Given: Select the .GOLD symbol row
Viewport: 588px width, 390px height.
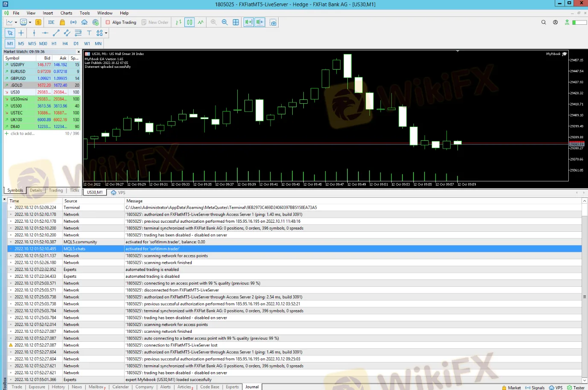Looking at the screenshot, I should tap(42, 85).
